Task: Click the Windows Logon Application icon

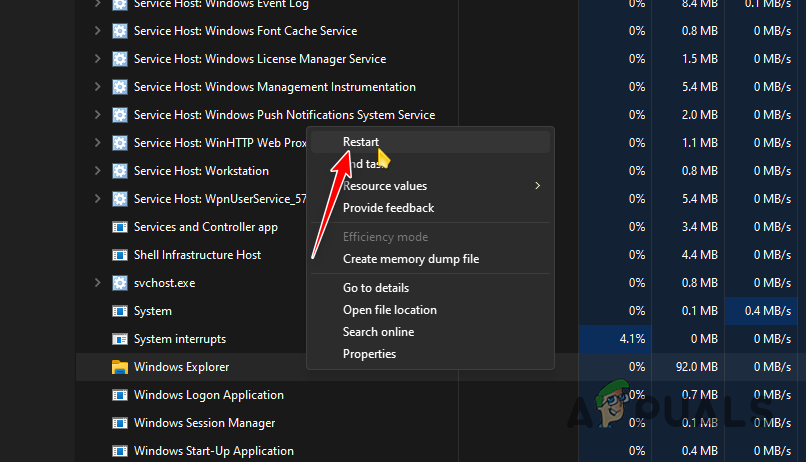Action: click(120, 395)
